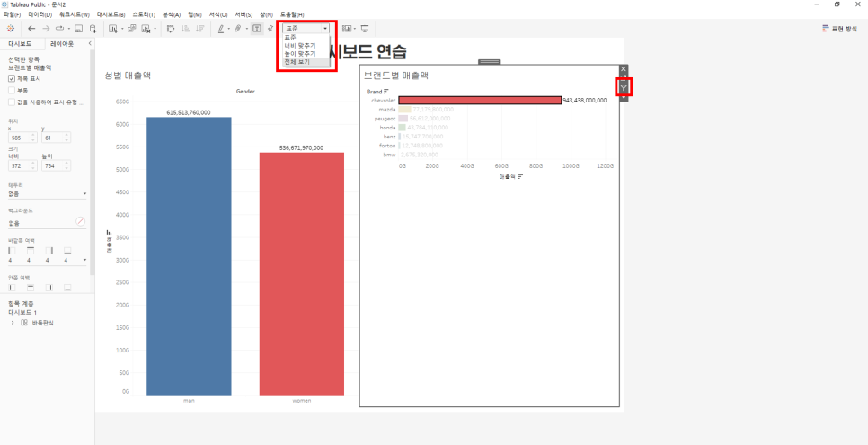Click the save icon in toolbar
Image resolution: width=868 pixels, height=445 pixels.
tap(78, 28)
